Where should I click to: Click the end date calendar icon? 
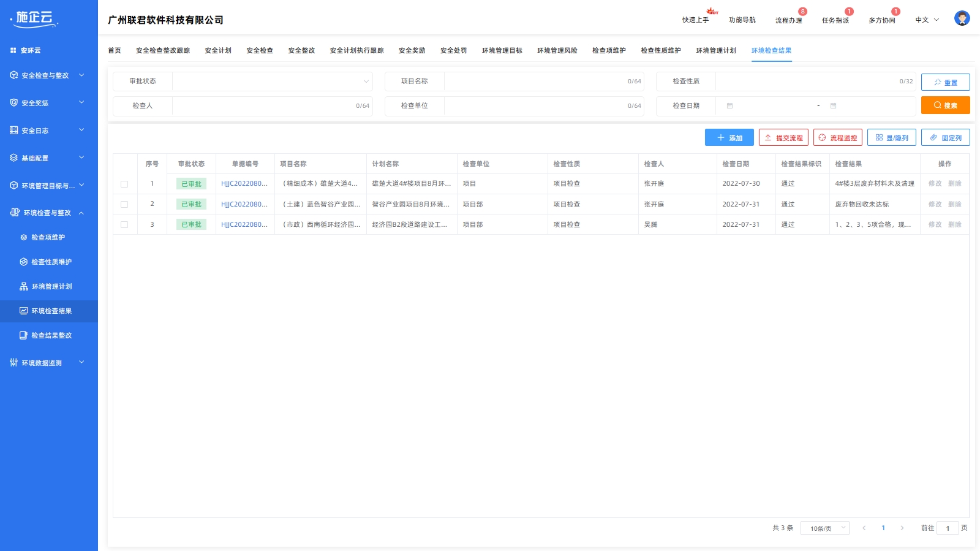833,106
